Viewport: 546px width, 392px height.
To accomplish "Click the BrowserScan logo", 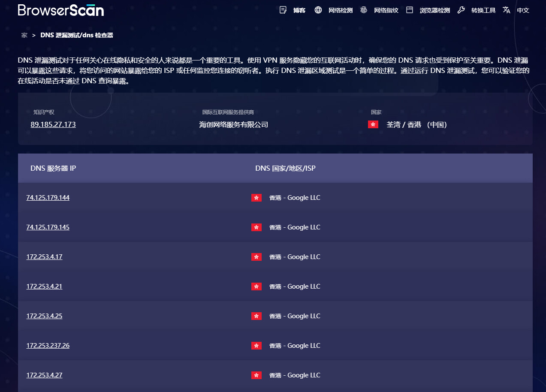I will pyautogui.click(x=61, y=10).
